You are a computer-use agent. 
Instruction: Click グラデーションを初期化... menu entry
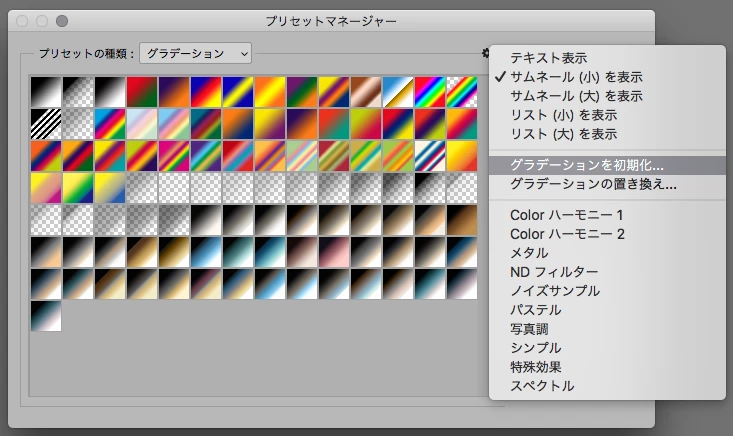607,165
